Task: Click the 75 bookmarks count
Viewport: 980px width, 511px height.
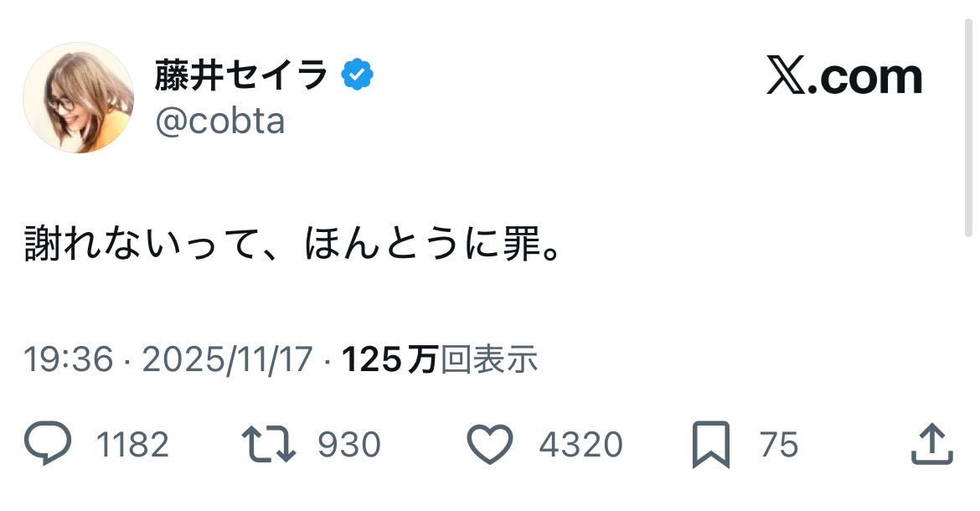Action: [x=779, y=445]
